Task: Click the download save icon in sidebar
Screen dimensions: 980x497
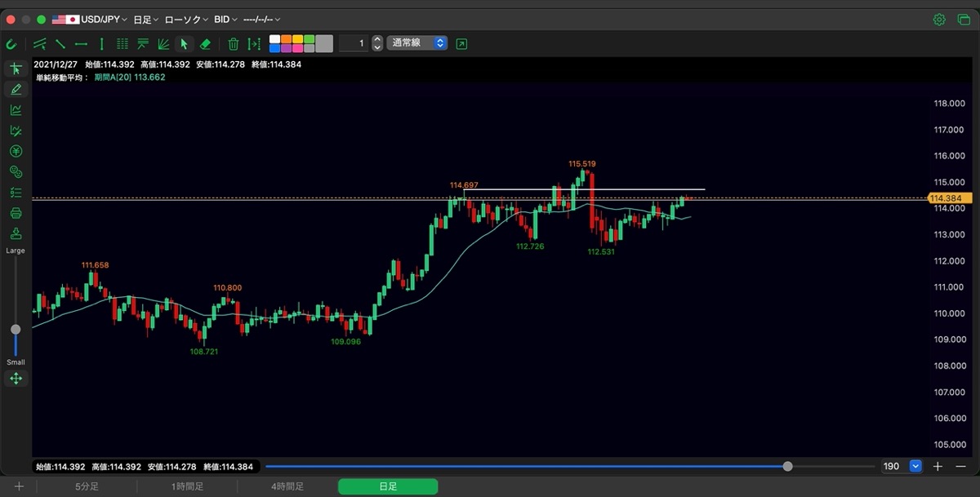Action: tap(16, 234)
